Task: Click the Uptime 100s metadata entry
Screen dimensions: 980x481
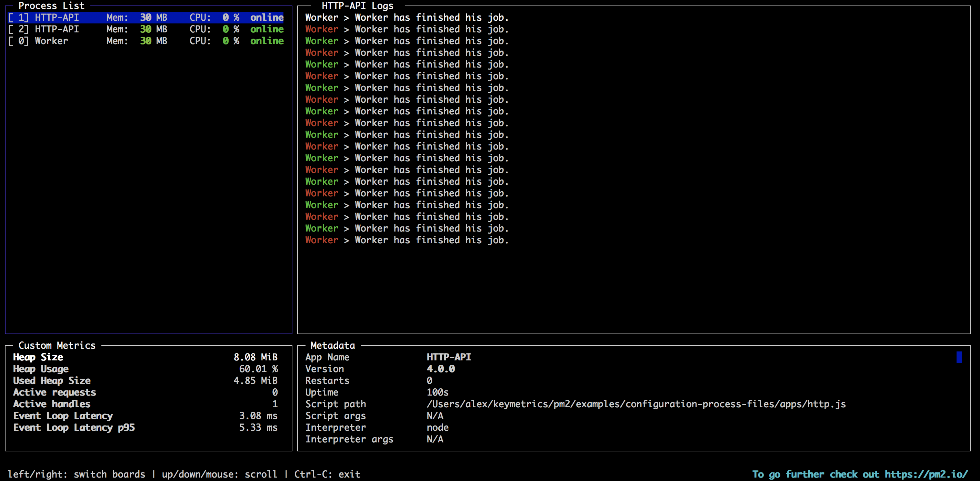Action: point(438,392)
